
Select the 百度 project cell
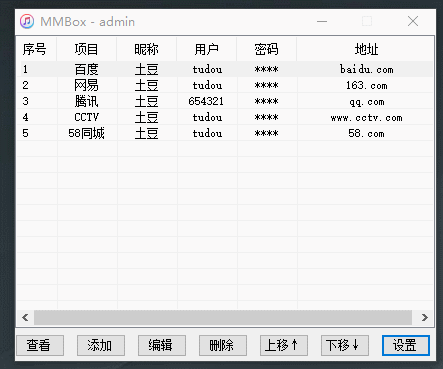87,69
